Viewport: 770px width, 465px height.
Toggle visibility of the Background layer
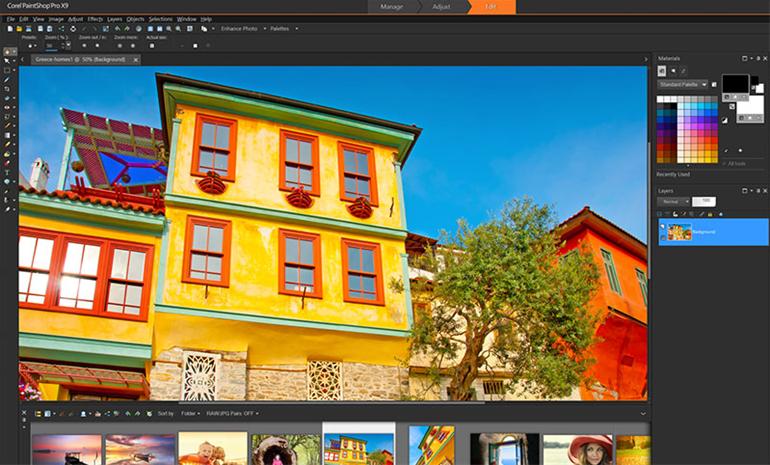(x=663, y=226)
